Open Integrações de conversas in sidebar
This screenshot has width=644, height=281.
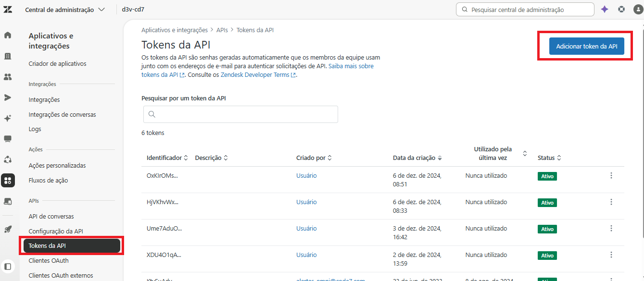coord(62,114)
